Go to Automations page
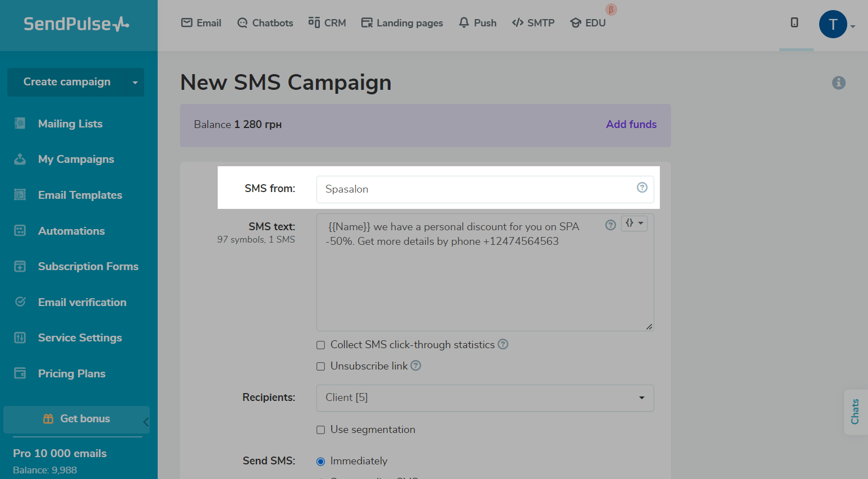The width and height of the screenshot is (868, 479). pos(71,231)
